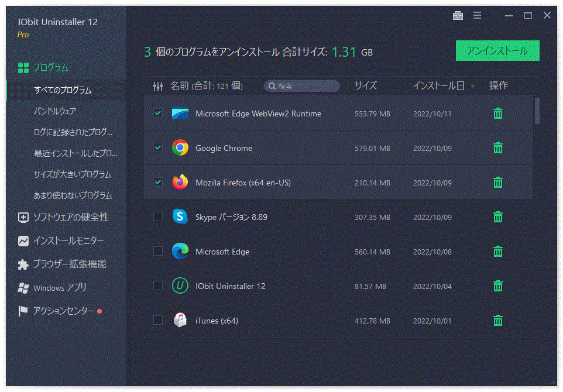Open Windows アプリ section

click(60, 288)
